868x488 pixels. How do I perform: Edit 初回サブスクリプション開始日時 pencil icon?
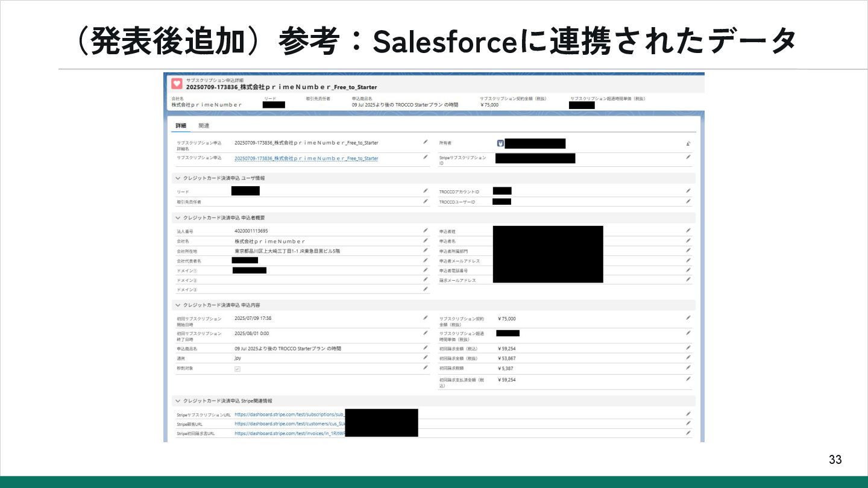[x=425, y=318]
